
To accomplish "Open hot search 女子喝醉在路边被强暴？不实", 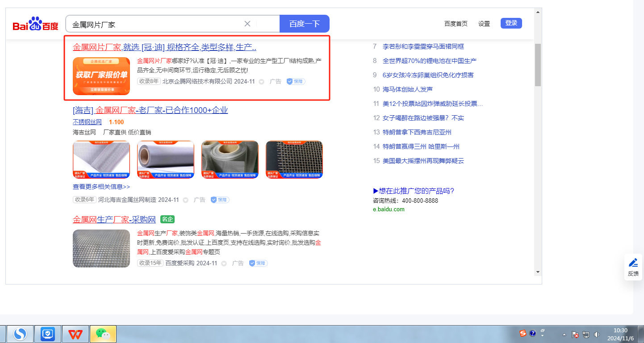I will pyautogui.click(x=423, y=118).
